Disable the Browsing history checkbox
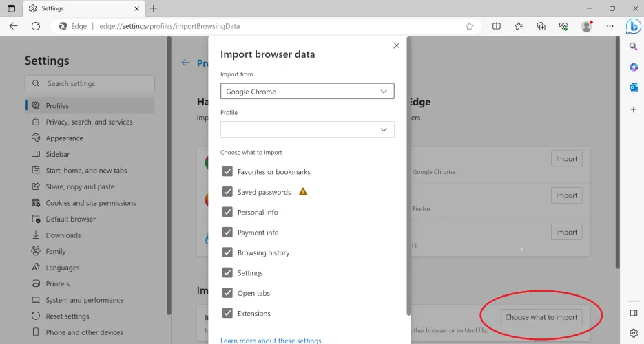Viewport: 644px width, 344px height. [227, 252]
